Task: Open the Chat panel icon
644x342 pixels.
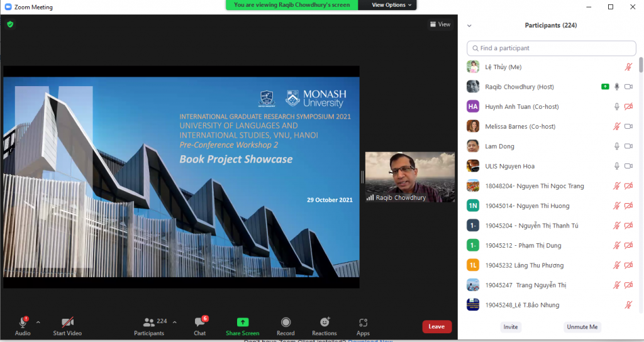Action: click(x=199, y=323)
